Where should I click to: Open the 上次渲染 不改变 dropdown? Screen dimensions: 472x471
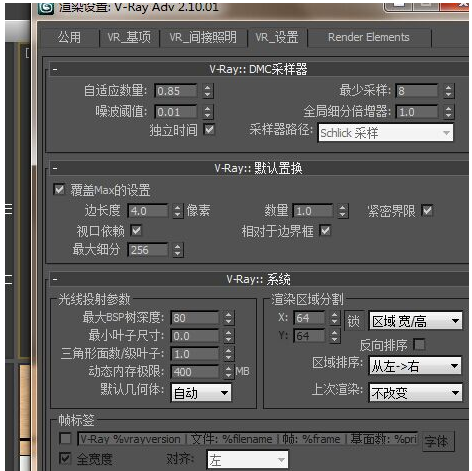tap(415, 393)
